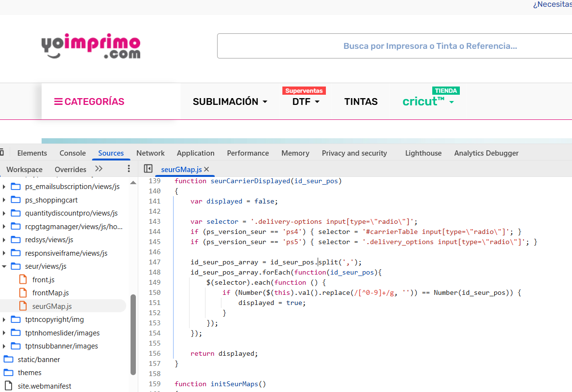Show more Sources navigator tabs chevron
572x392 pixels.
[99, 169]
